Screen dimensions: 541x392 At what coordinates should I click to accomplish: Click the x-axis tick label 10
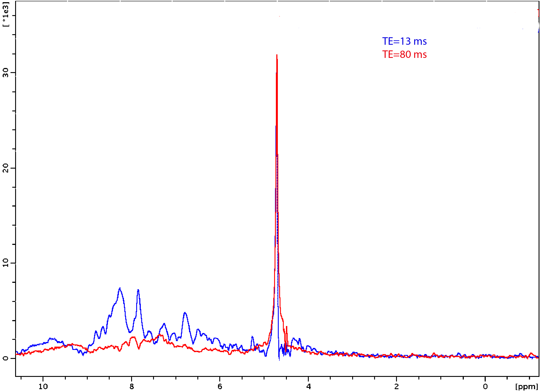point(43,387)
